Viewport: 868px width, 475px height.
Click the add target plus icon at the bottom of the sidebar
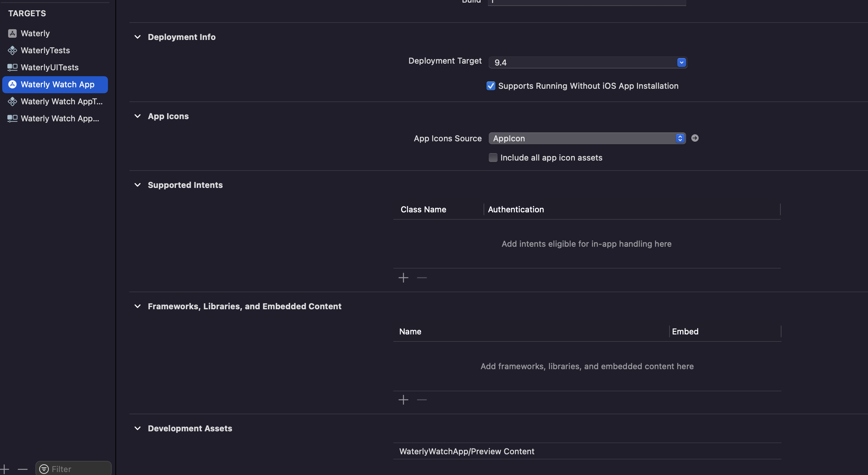5,469
